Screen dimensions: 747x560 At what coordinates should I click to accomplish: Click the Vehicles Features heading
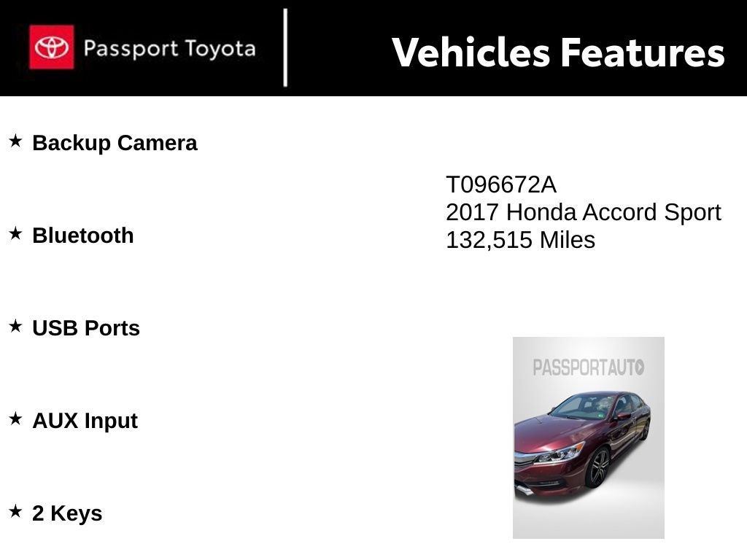pos(558,52)
